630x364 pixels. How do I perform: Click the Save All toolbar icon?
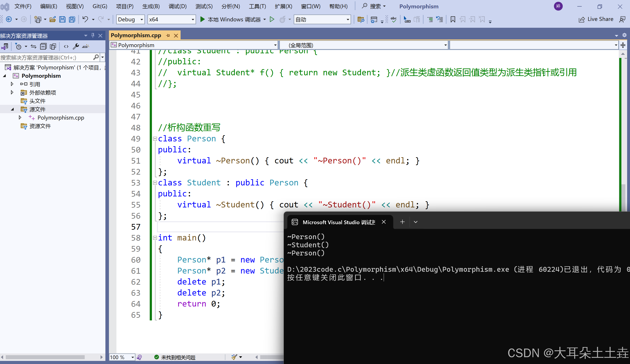72,19
